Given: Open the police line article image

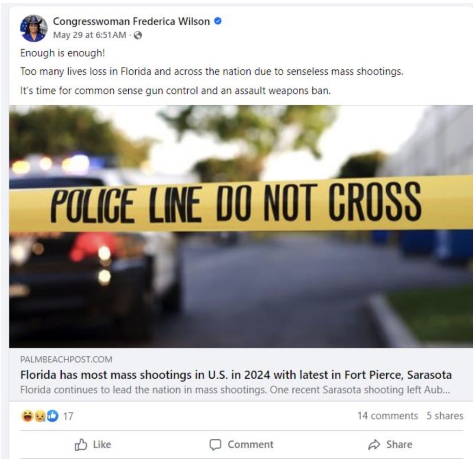Looking at the screenshot, I should 241,226.
